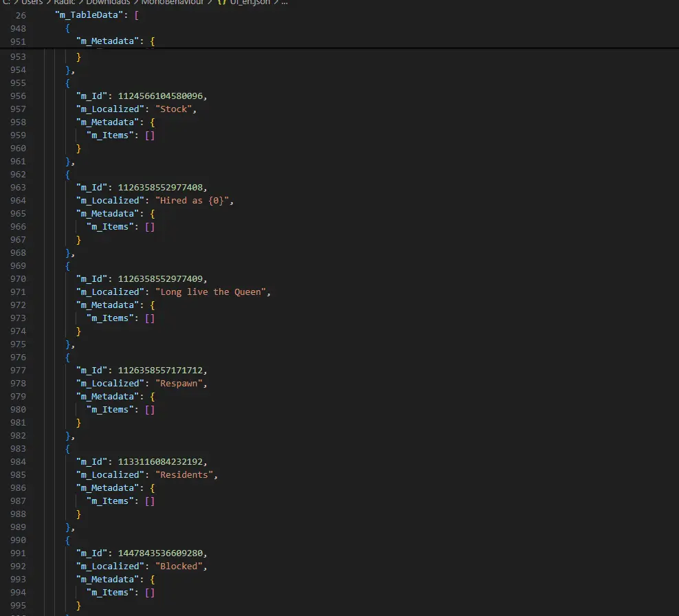
Task: Click "m_Id" key on line 963
Action: pos(91,188)
